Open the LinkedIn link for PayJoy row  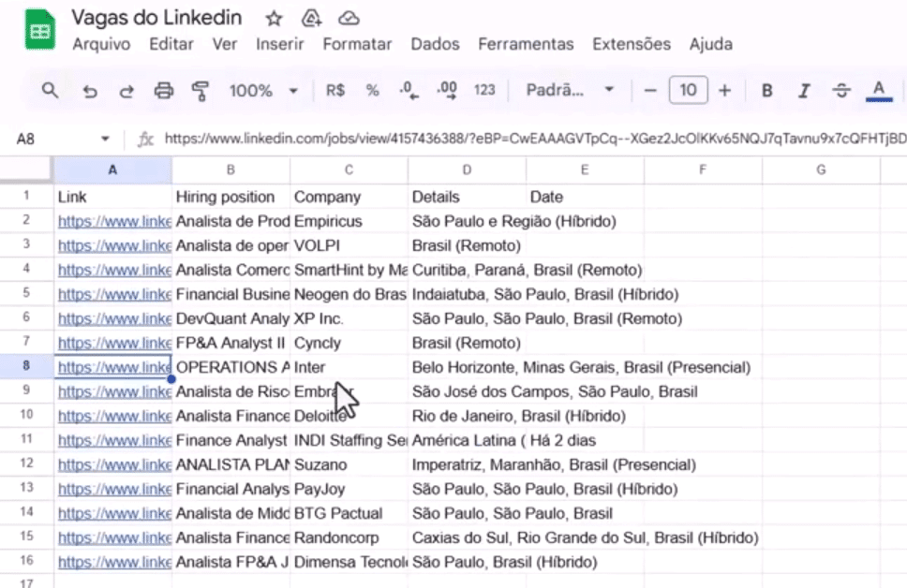[x=114, y=489]
